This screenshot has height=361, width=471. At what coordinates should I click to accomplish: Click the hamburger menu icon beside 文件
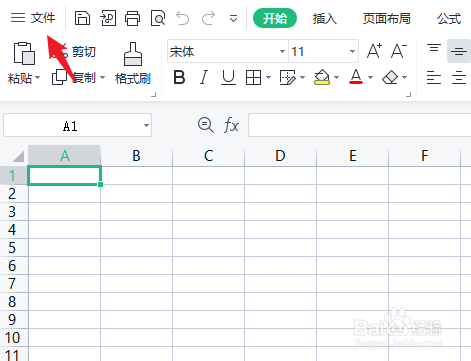point(18,18)
